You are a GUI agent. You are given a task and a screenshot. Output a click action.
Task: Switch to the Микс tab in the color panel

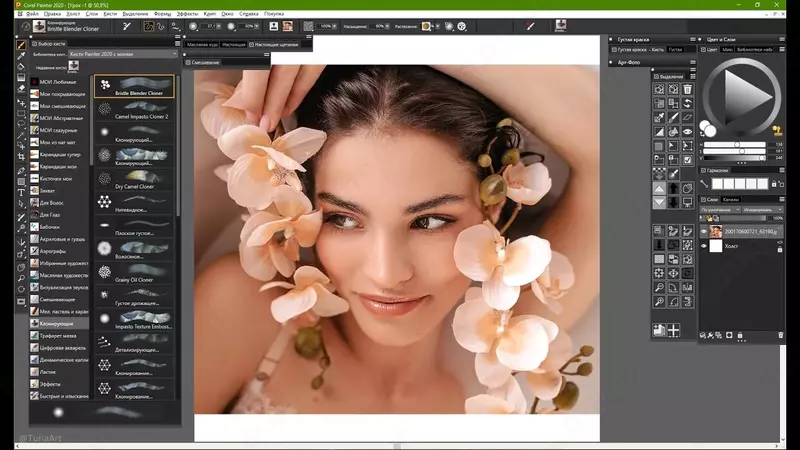727,49
